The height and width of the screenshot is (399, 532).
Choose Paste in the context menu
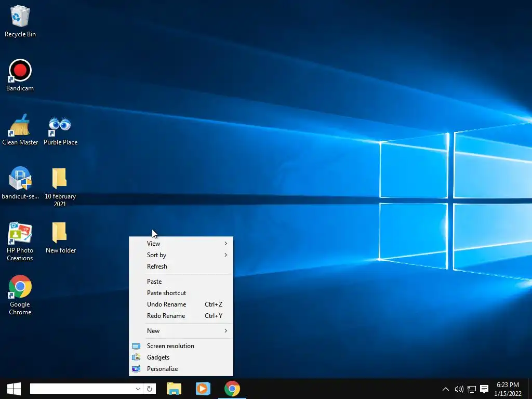[x=181, y=281]
